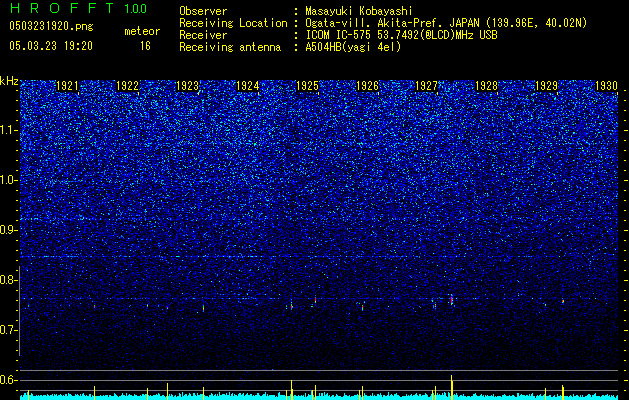
Task: Click the 1930 time axis label
Action: [x=606, y=85]
